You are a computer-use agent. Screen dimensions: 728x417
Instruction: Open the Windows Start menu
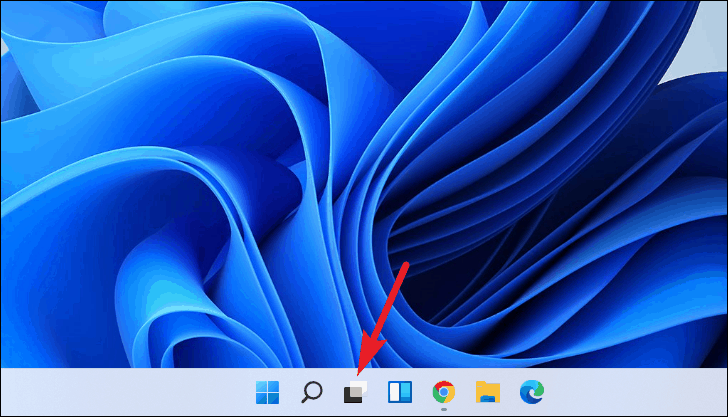(267, 392)
